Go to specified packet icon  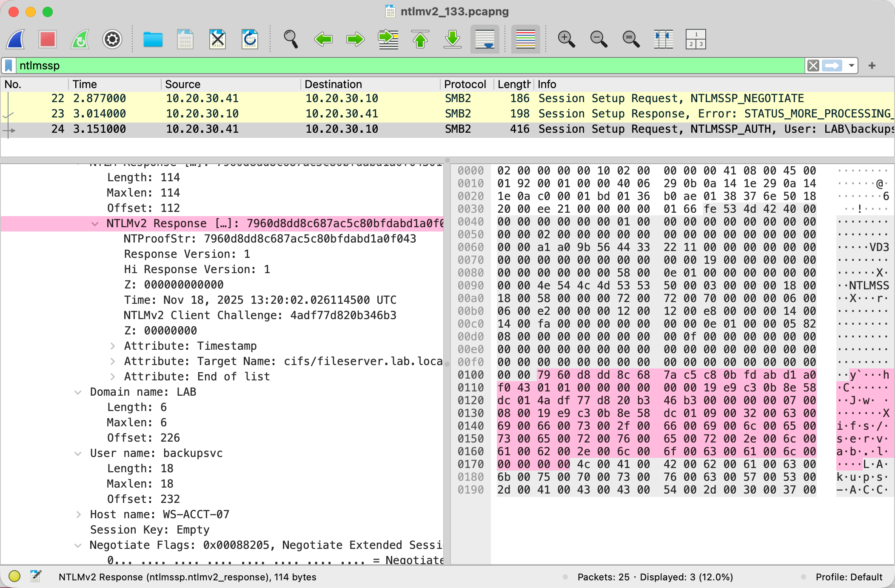point(388,39)
